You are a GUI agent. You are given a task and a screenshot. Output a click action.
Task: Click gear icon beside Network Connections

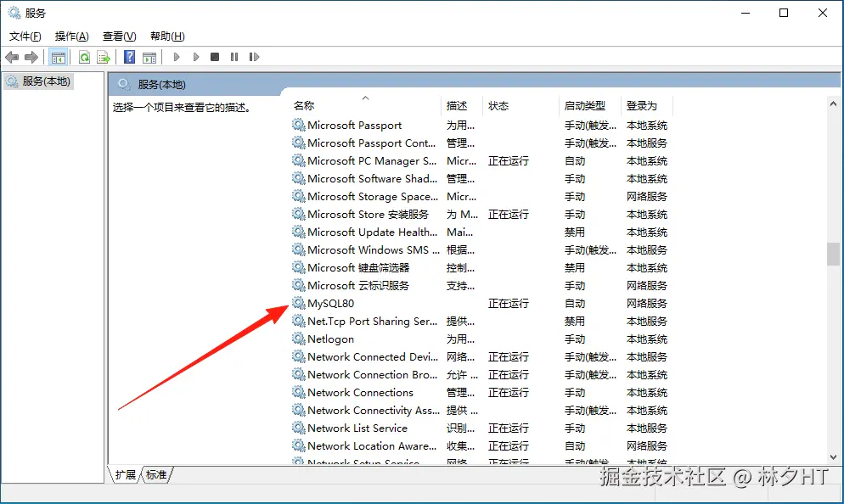[298, 392]
